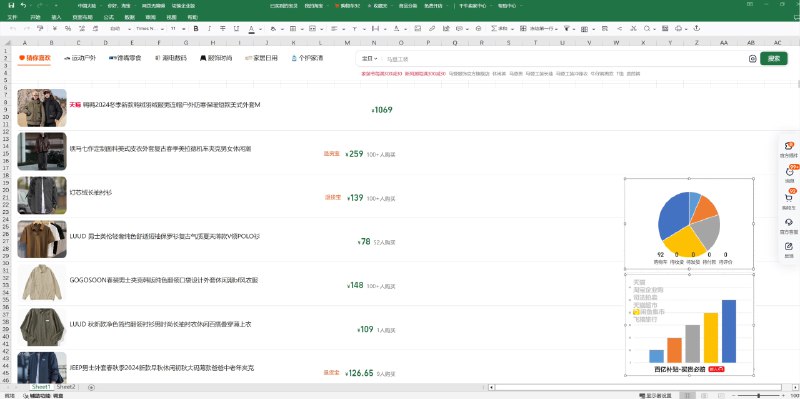This screenshot has width=800, height=399.
Task: Click the upload/share arrow toolbar icon
Action: (696, 29)
